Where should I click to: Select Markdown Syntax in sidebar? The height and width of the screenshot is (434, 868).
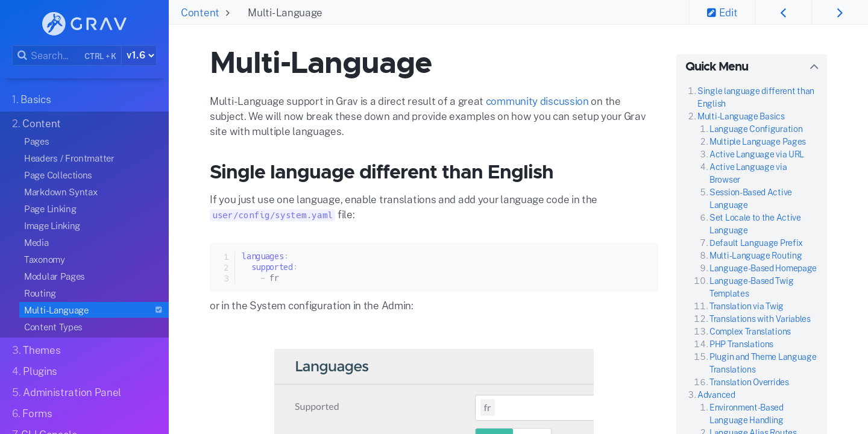point(61,192)
